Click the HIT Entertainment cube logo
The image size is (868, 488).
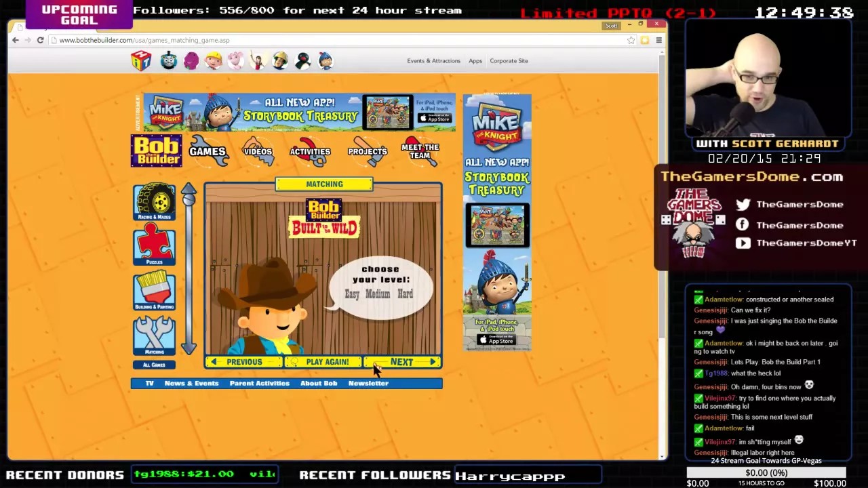point(141,61)
